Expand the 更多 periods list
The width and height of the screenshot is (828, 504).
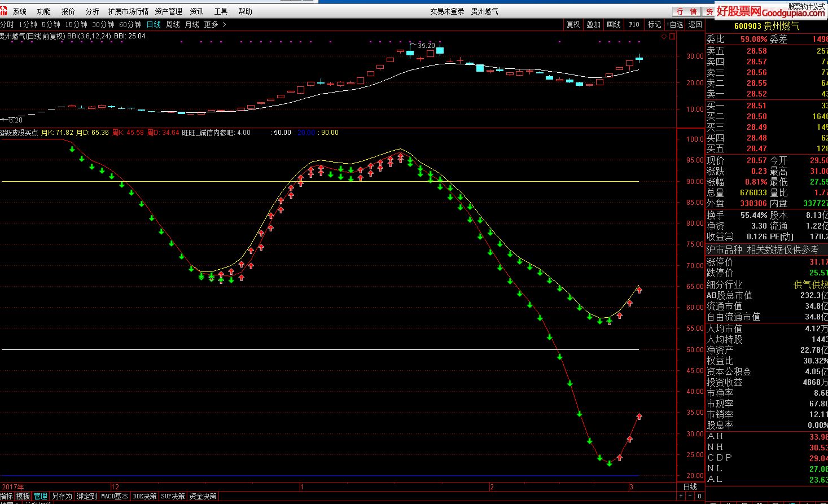tap(214, 24)
